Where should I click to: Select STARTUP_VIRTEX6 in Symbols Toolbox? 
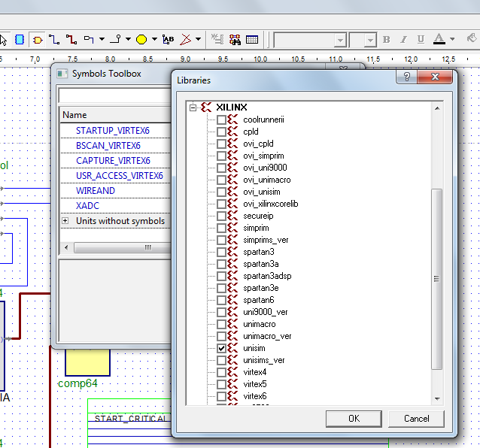(113, 131)
